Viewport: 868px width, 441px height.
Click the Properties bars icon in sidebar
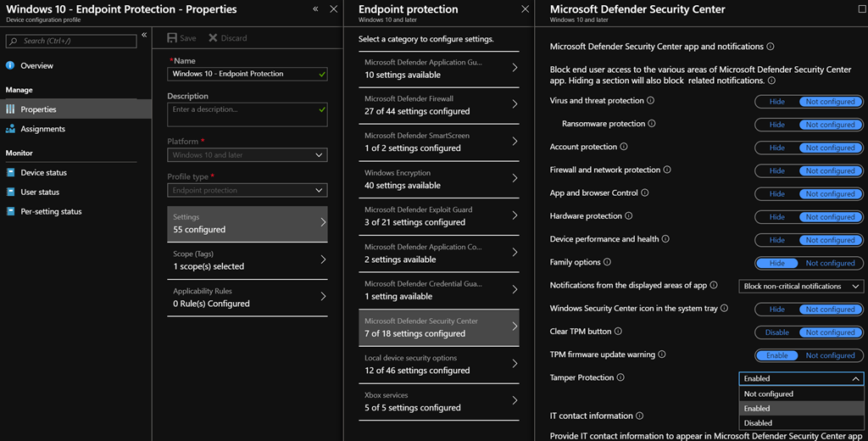(x=11, y=109)
